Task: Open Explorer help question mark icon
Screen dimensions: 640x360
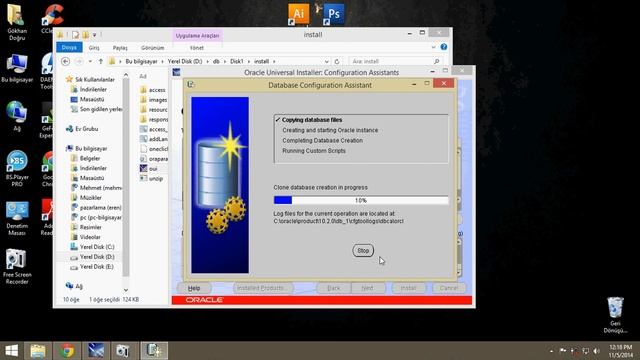Action: (444, 47)
